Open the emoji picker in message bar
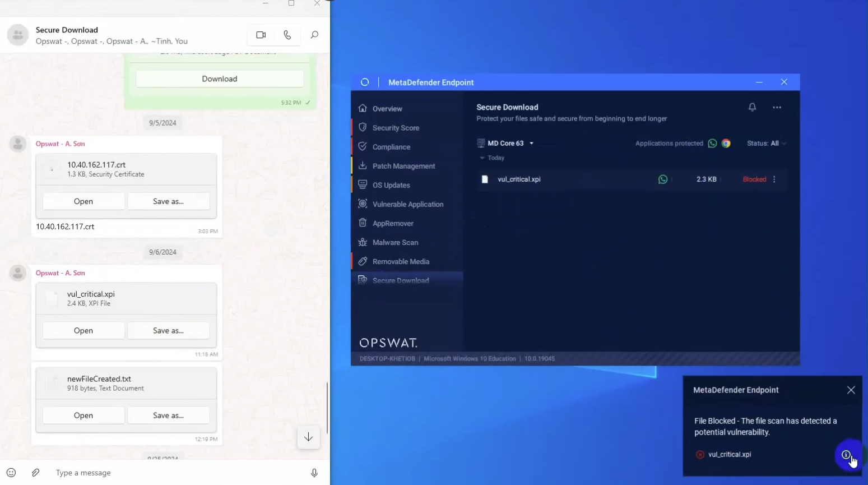This screenshot has width=868, height=485. pos(11,473)
